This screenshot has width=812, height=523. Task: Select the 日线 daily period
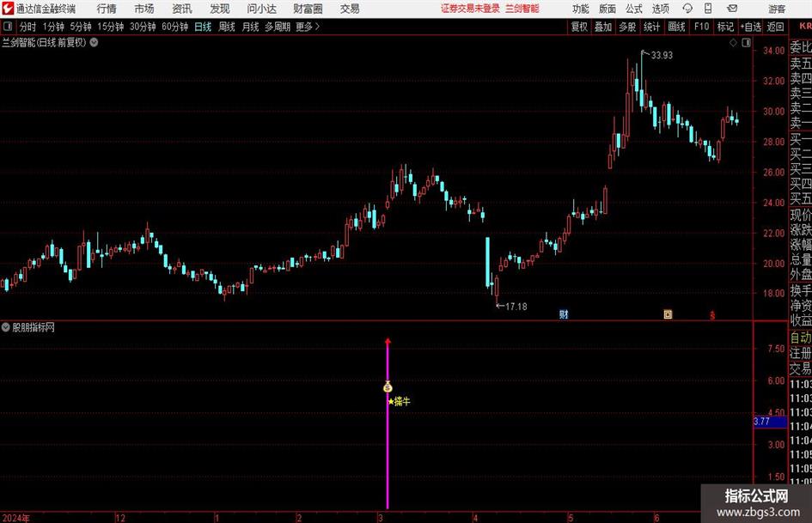(203, 27)
